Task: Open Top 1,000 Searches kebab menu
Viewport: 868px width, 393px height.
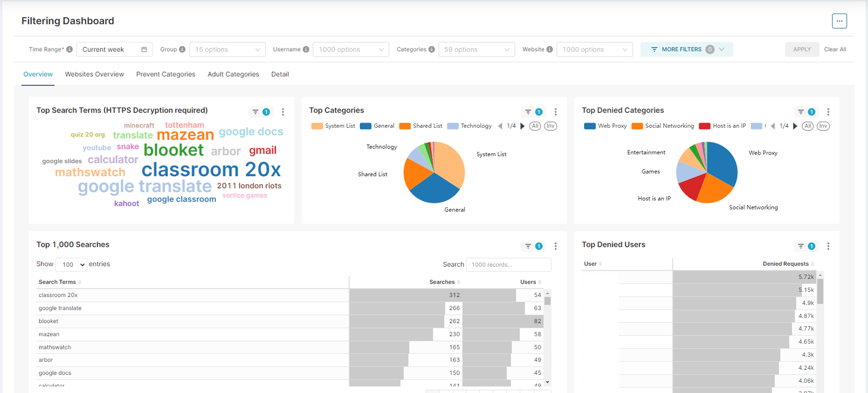Action: tap(556, 246)
